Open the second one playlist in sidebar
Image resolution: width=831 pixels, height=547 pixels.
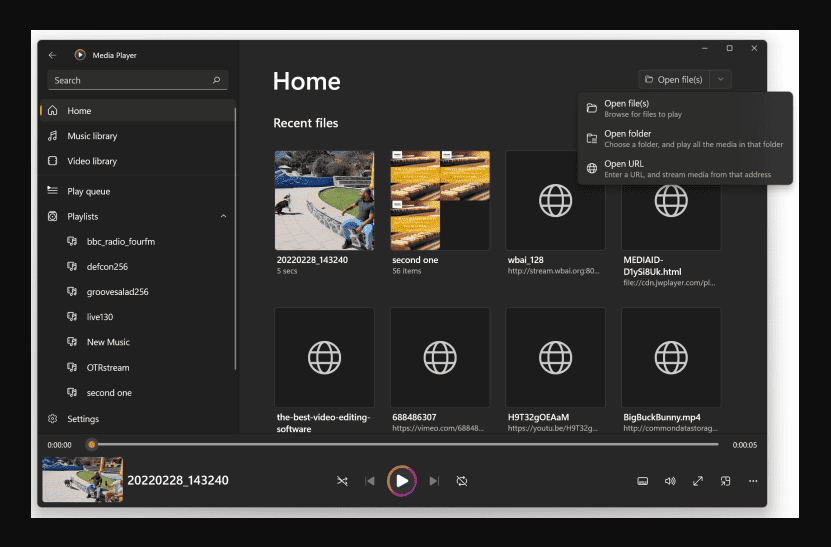[x=138, y=393]
